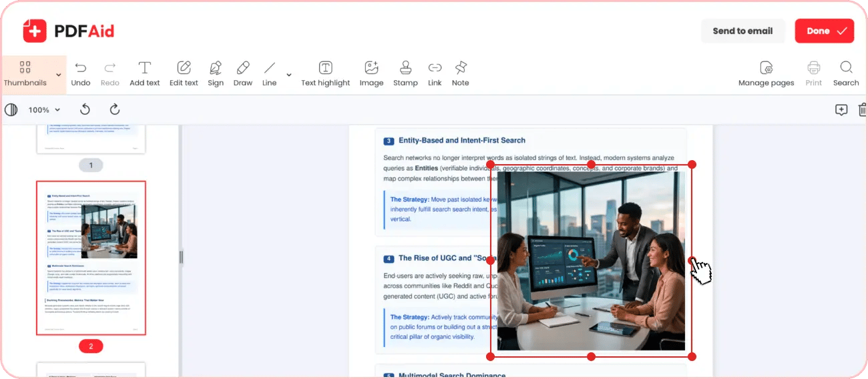Rotate page counterclockwise
868x379 pixels.
[x=85, y=109]
